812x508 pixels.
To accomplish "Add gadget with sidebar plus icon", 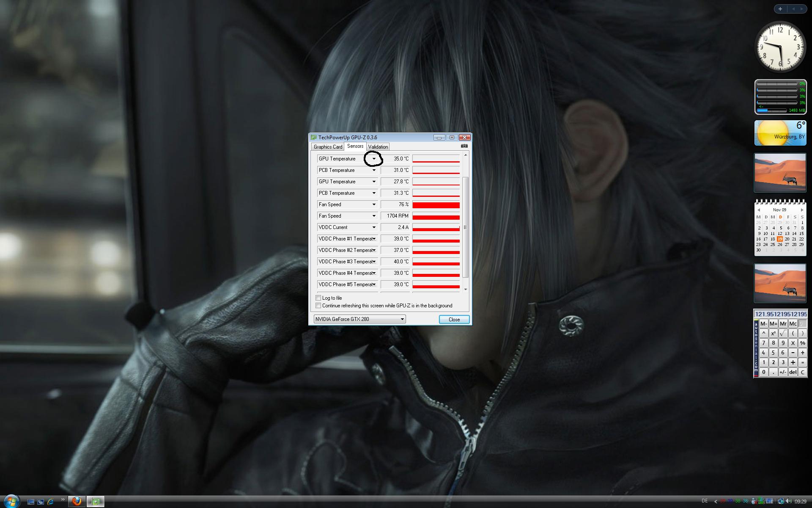I will [780, 9].
